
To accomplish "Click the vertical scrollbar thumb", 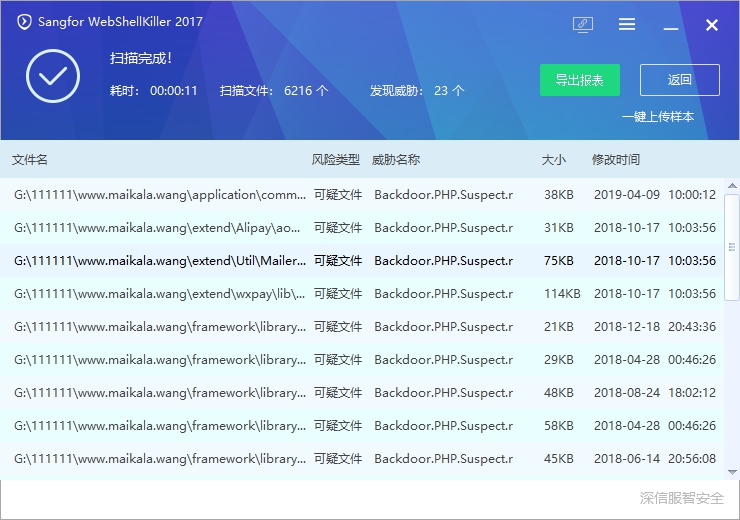I will tap(732, 247).
